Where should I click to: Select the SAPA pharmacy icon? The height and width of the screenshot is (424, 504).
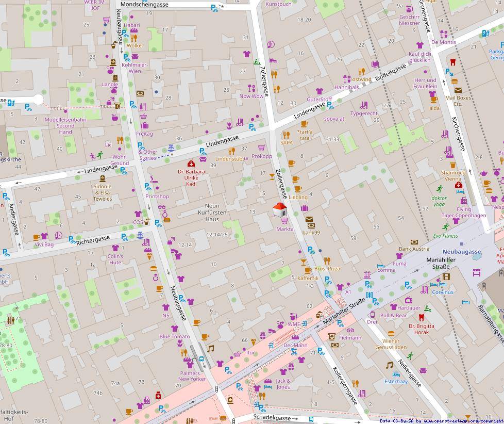tap(286, 135)
